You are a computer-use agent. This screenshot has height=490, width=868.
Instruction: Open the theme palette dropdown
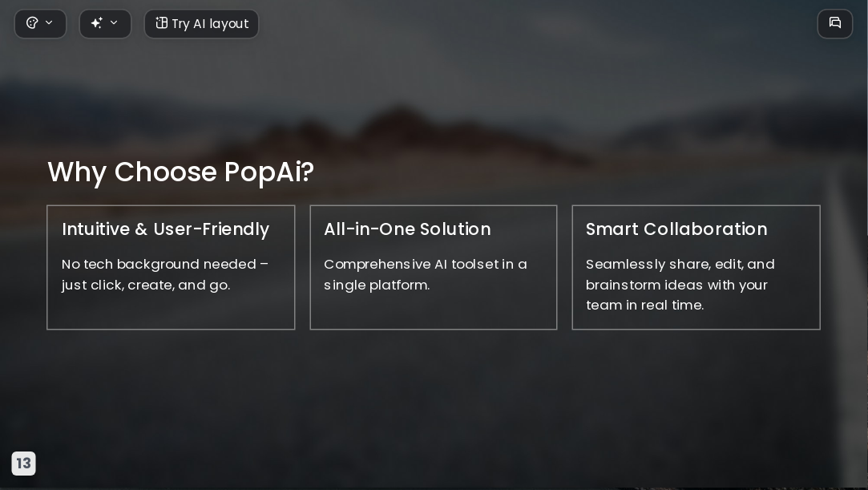40,24
